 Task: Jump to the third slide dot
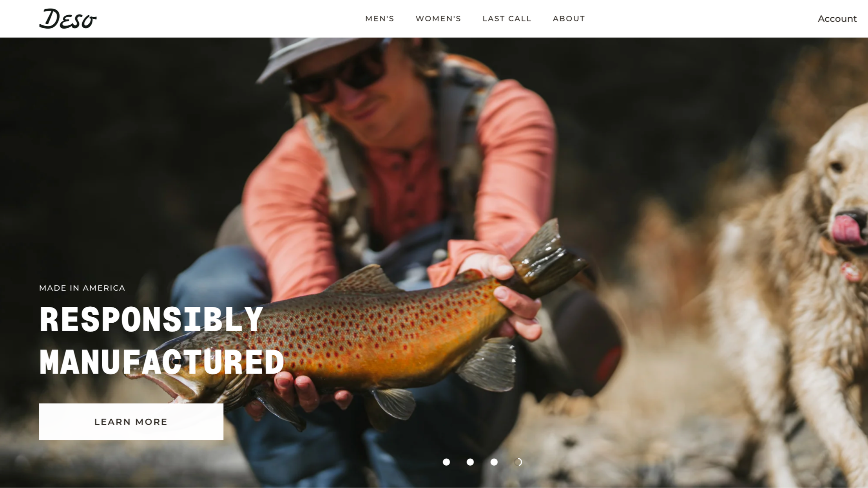[494, 462]
